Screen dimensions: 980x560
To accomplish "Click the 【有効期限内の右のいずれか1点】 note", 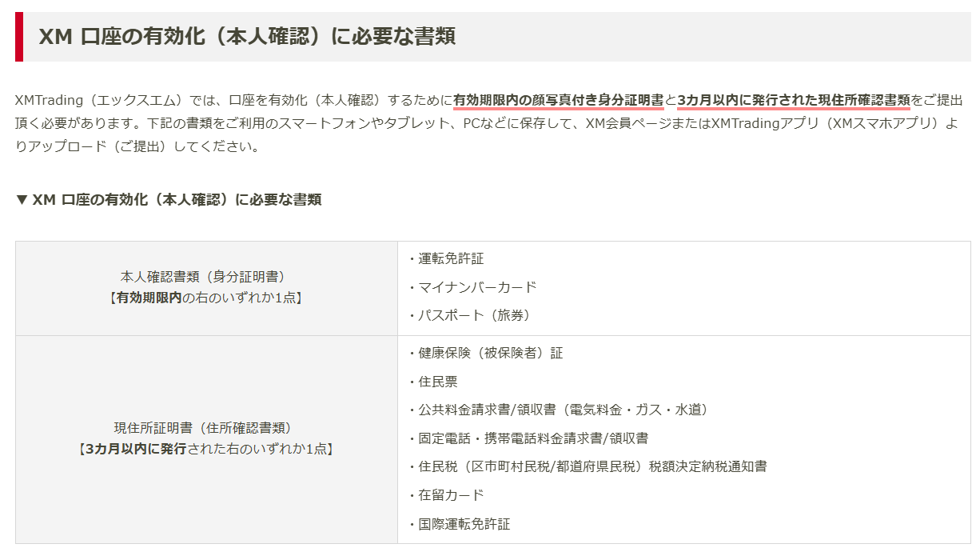I will pos(206,298).
